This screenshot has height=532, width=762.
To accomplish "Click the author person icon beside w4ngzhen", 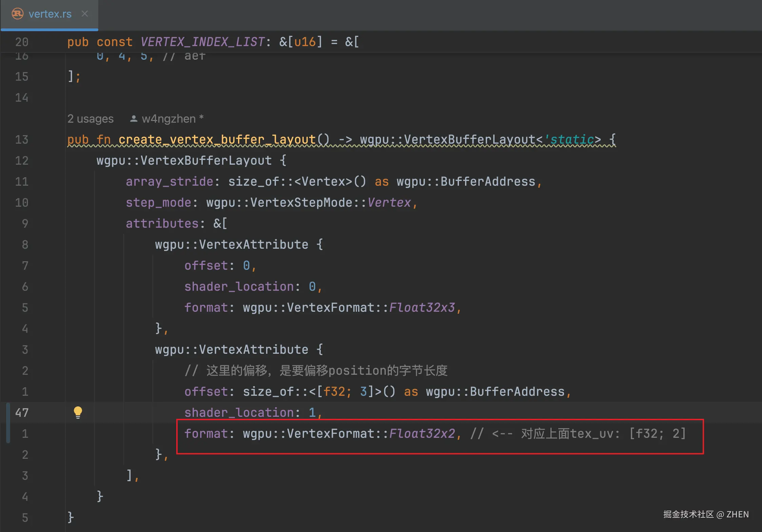I will click(x=134, y=119).
